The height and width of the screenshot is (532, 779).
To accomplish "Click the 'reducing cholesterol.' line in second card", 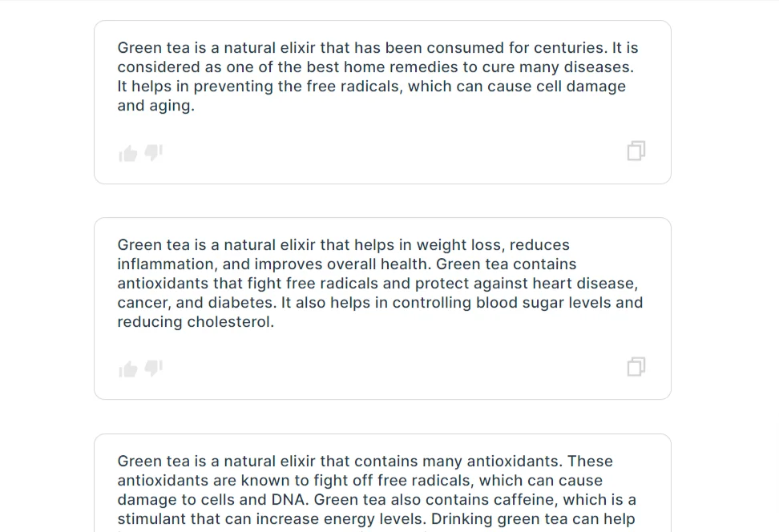I will (196, 322).
